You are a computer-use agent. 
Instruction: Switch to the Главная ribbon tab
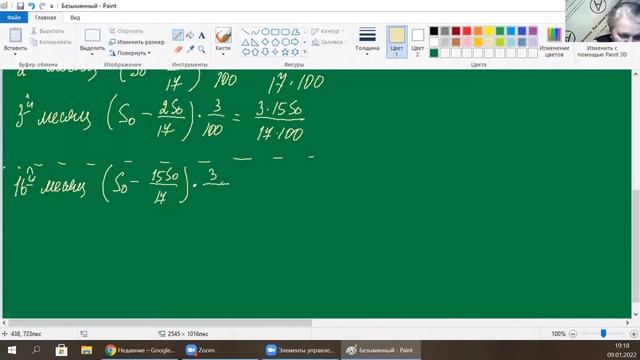pos(45,18)
